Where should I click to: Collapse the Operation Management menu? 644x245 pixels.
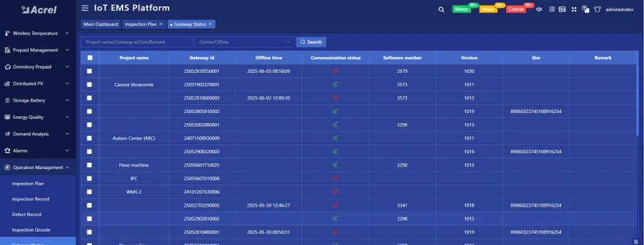coord(67,168)
